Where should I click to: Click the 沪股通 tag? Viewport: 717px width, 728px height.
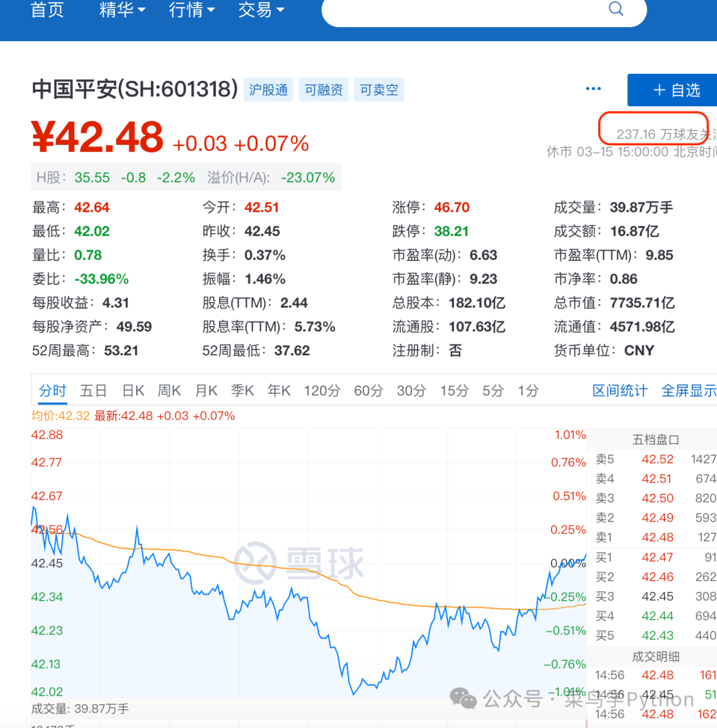[x=268, y=90]
